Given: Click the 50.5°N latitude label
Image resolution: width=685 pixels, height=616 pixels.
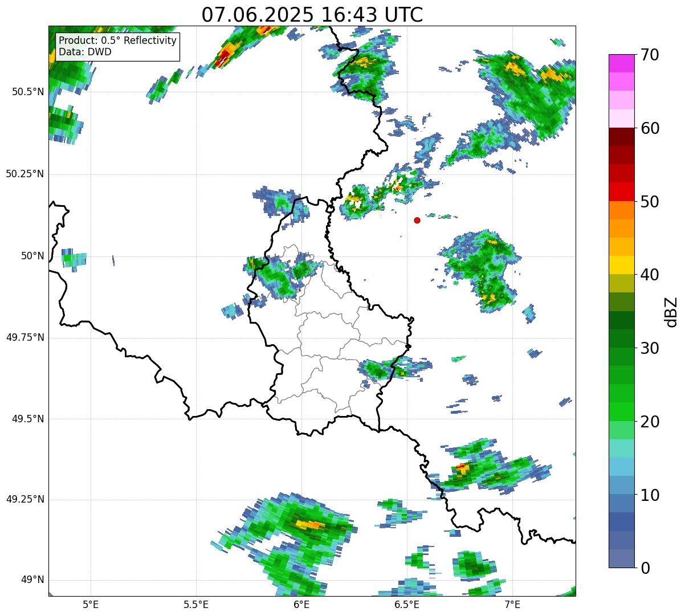Looking at the screenshot, I should [x=28, y=92].
